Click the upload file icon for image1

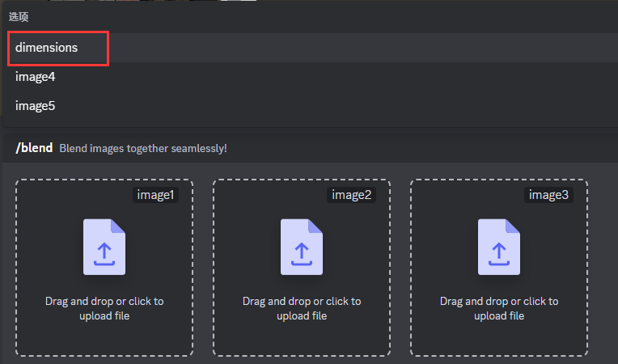click(x=104, y=247)
